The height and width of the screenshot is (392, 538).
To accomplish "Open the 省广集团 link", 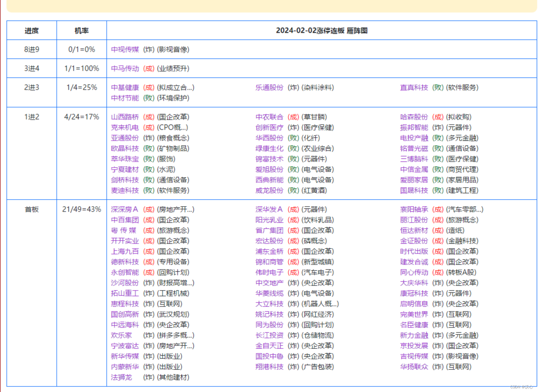I will [269, 230].
